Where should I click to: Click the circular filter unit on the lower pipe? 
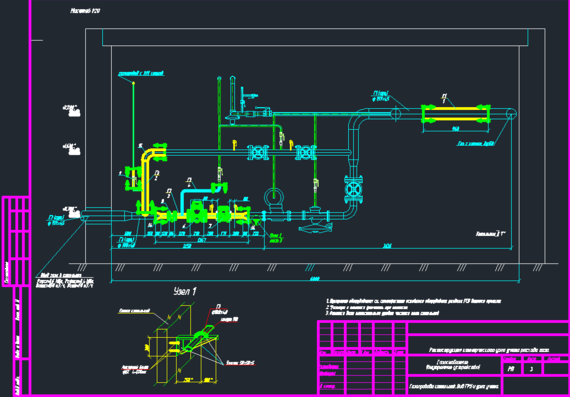pyautogui.click(x=274, y=197)
